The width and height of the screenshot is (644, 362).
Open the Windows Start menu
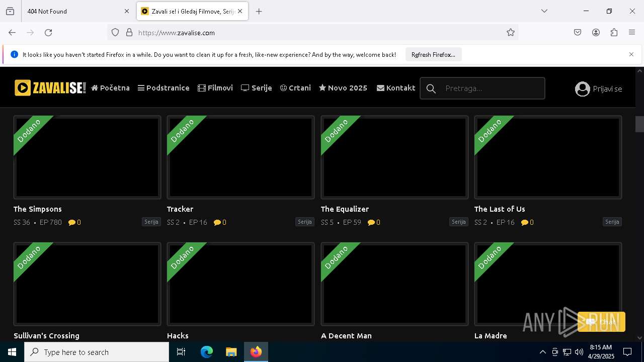[x=12, y=352]
